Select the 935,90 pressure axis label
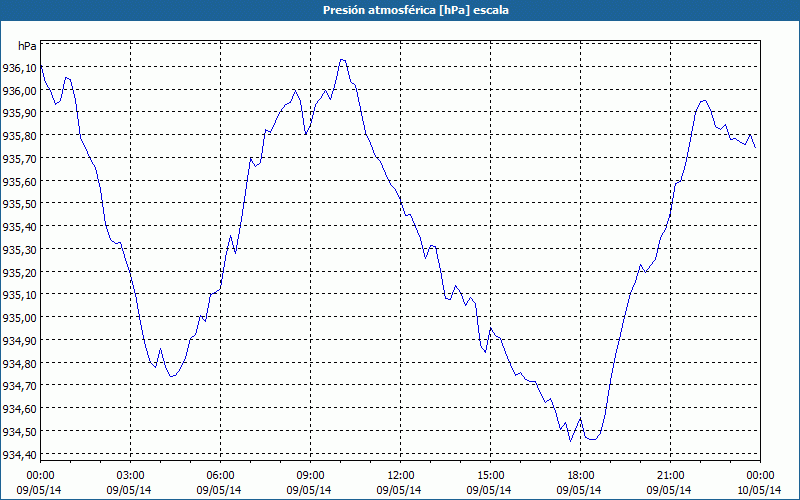Image resolution: width=800 pixels, height=500 pixels. coord(20,113)
